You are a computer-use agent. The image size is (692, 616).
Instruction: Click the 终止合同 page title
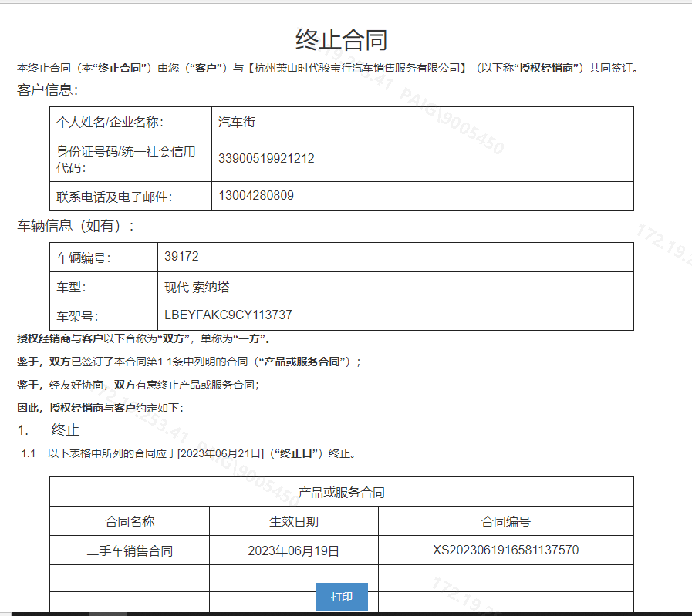341,39
